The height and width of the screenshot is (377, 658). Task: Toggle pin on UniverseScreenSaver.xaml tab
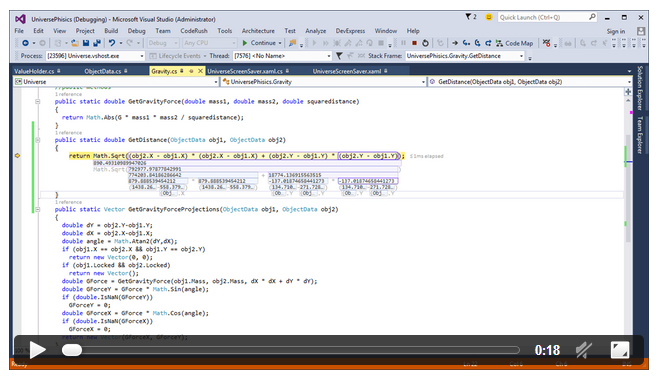click(385, 71)
